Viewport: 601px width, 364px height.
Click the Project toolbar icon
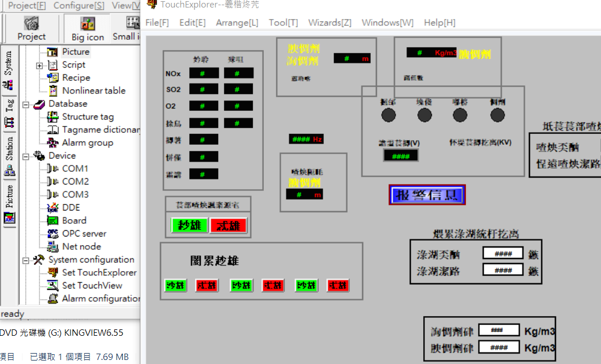pyautogui.click(x=31, y=28)
